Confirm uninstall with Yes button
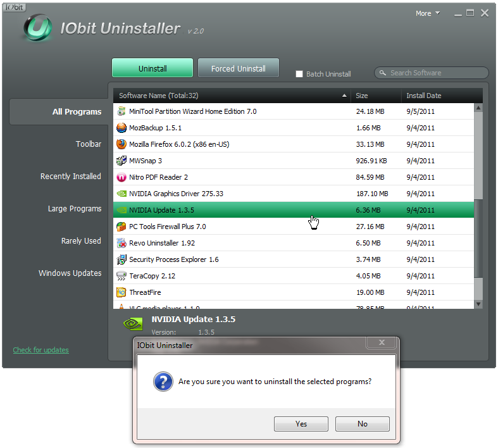Screen dimensions: 498x448 [301, 424]
